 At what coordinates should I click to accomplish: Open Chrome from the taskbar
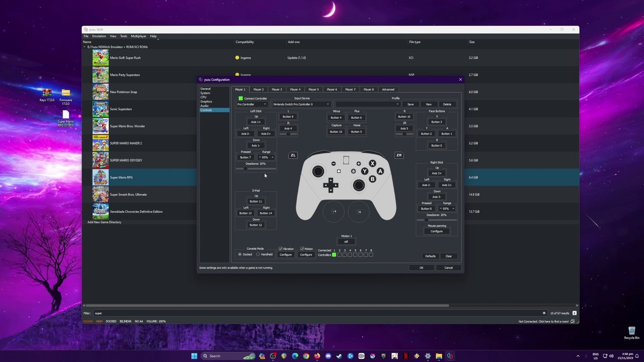306,356
